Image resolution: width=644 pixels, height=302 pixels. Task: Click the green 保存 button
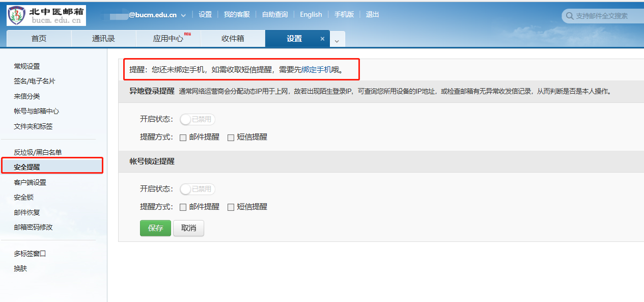tap(155, 228)
